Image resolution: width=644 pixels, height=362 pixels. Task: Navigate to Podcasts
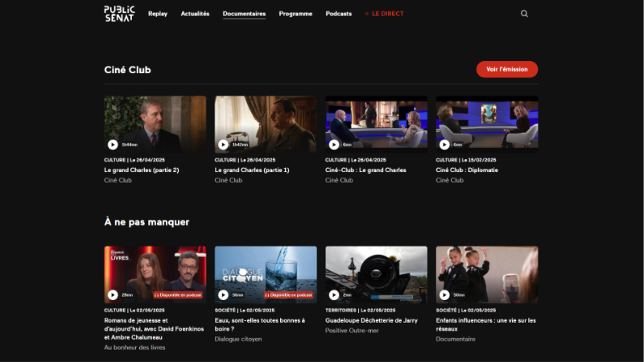click(338, 14)
